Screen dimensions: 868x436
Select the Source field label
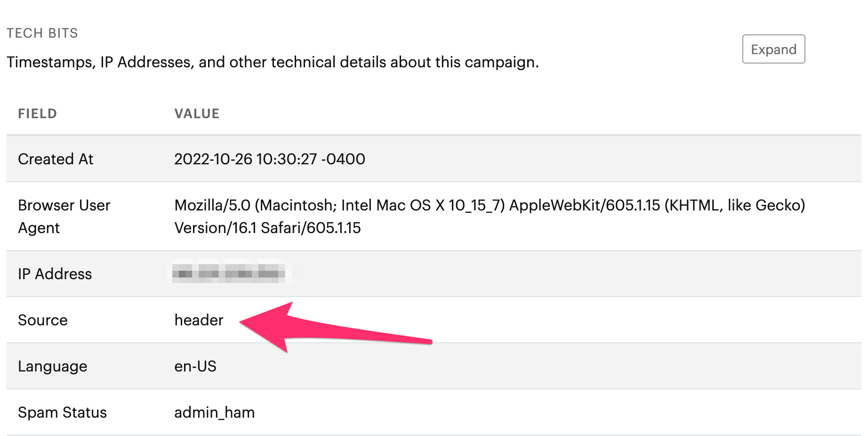point(43,320)
